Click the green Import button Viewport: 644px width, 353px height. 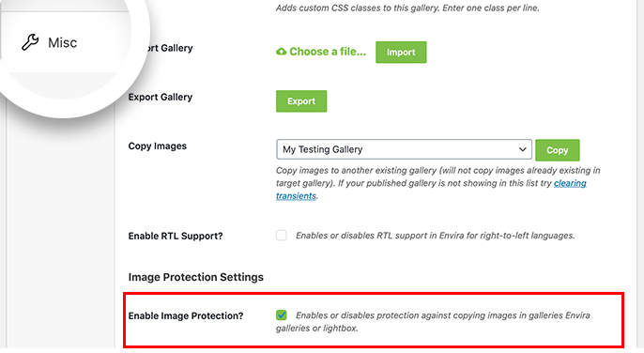[401, 53]
